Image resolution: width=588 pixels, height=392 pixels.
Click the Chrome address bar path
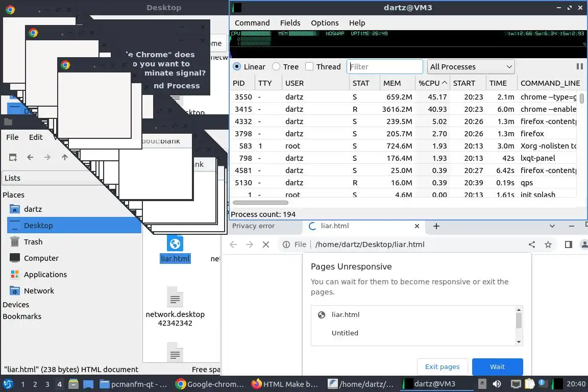coord(370,244)
